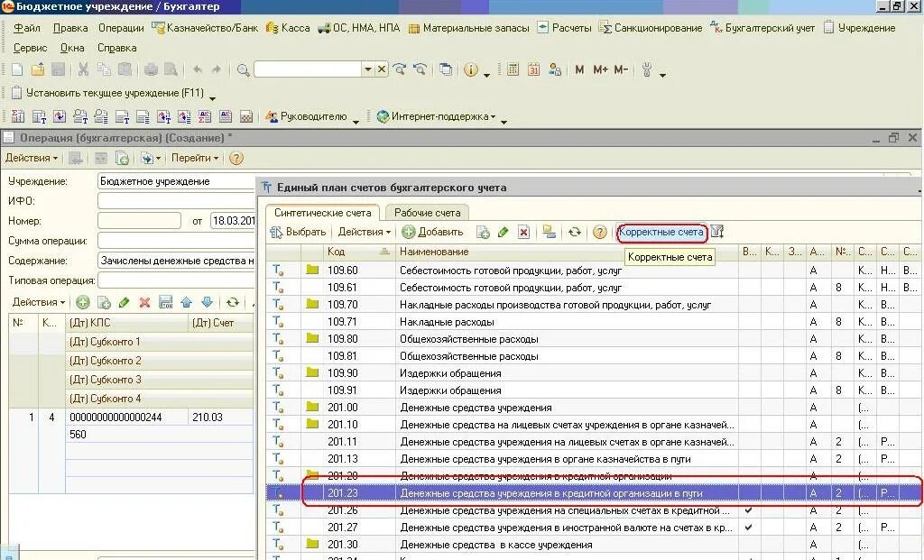This screenshot has width=924, height=560.
Task: Click the checkmark in row 201.27
Action: pos(748,527)
